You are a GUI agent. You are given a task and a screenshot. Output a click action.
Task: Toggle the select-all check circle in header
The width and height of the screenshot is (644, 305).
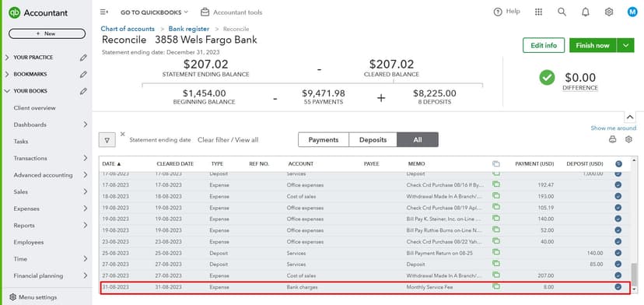(x=618, y=163)
